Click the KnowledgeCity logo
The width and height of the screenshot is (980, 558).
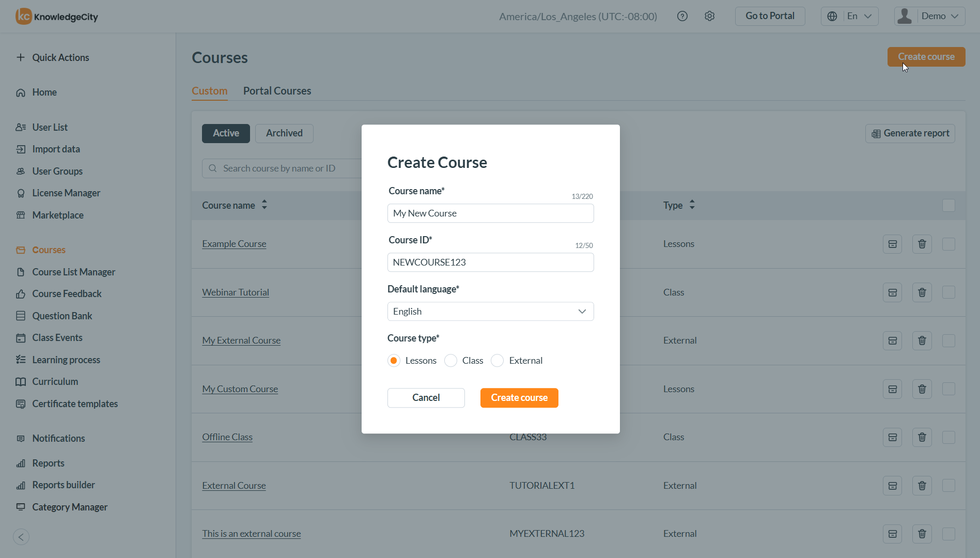click(x=57, y=17)
